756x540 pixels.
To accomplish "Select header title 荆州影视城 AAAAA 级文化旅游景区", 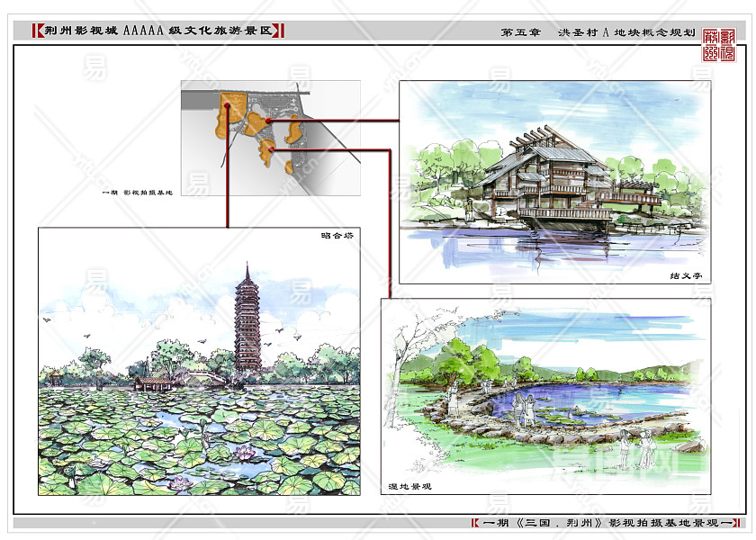I will click(x=158, y=31).
